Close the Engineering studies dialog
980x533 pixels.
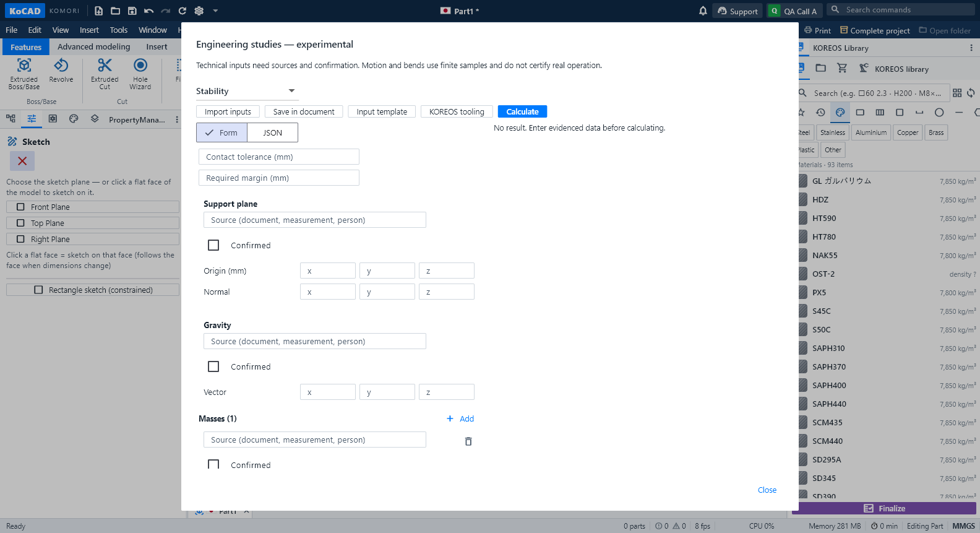[767, 490]
